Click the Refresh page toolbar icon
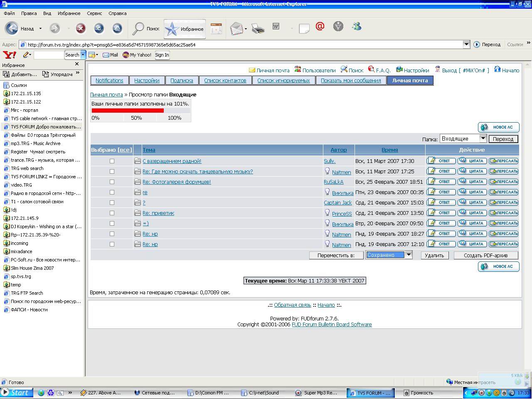The height and width of the screenshot is (399, 532). [99, 28]
